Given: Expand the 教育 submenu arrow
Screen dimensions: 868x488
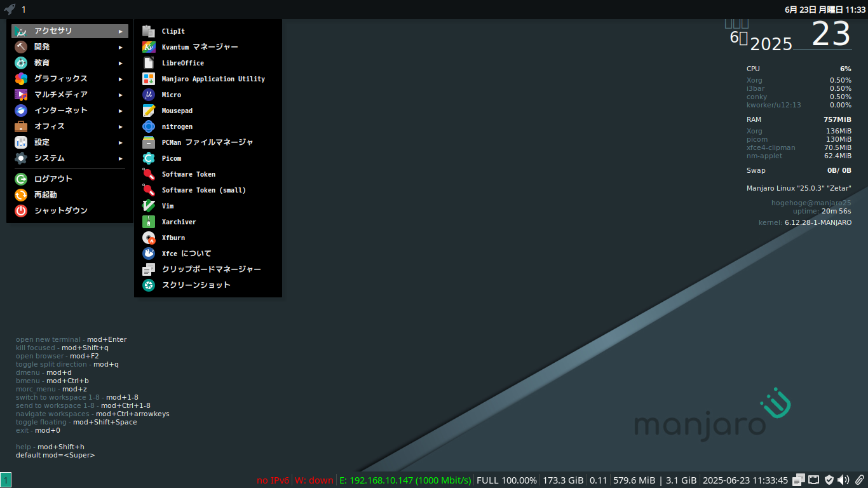Looking at the screenshot, I should (x=121, y=63).
